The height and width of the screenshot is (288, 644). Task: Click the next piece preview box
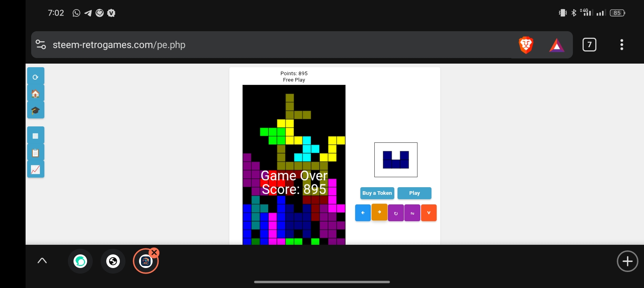click(396, 160)
